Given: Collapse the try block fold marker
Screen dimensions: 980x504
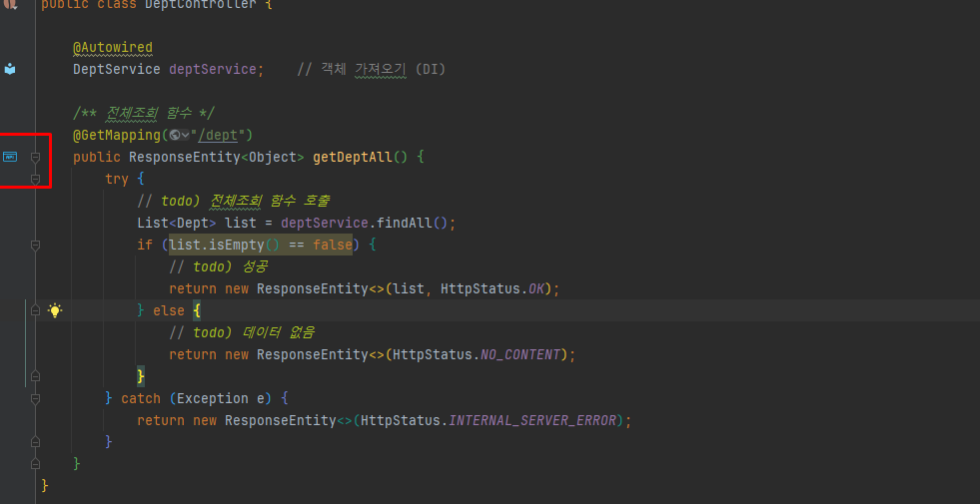Looking at the screenshot, I should [36, 180].
